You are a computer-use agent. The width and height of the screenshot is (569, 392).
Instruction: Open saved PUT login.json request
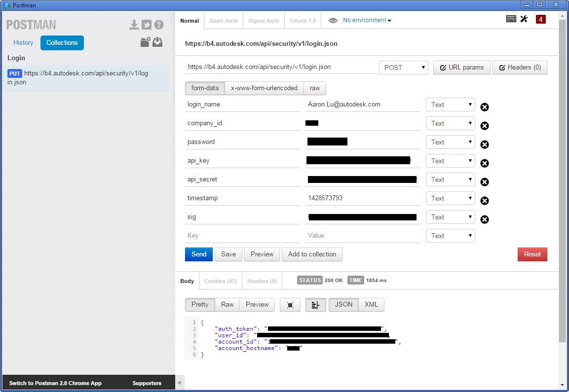pos(86,77)
